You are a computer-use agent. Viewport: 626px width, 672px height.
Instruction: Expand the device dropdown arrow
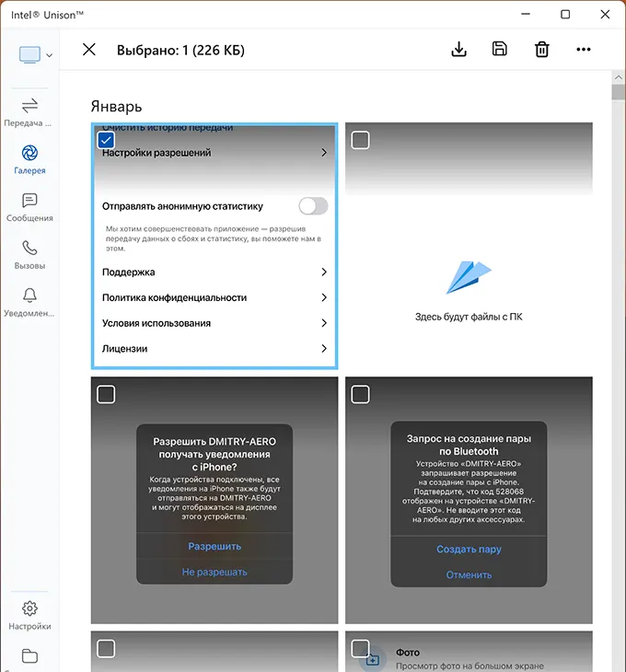[50, 55]
